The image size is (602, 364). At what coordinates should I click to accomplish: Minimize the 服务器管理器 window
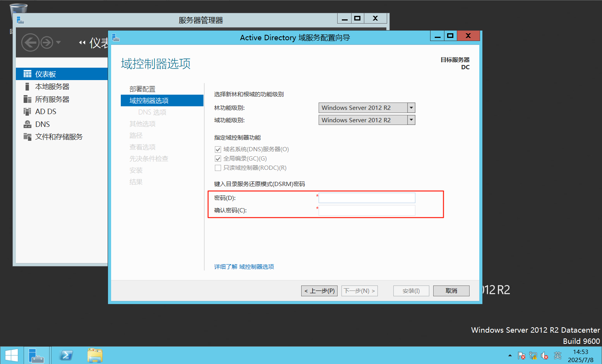[344, 18]
